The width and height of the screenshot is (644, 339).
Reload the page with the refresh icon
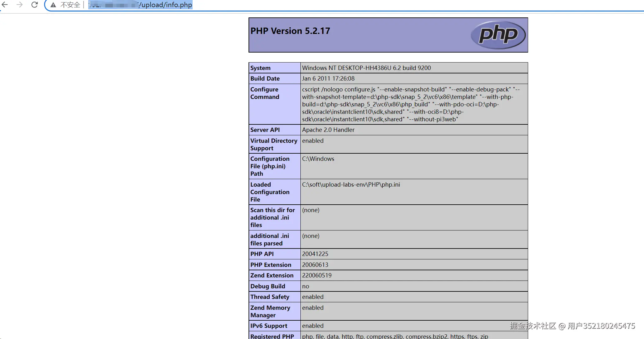pos(34,5)
